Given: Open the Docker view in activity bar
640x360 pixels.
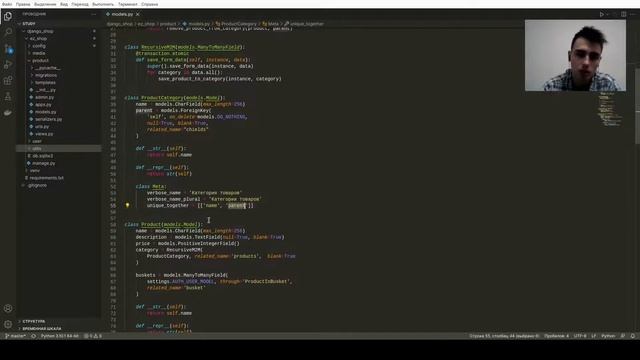Looking at the screenshot, I should (8, 113).
